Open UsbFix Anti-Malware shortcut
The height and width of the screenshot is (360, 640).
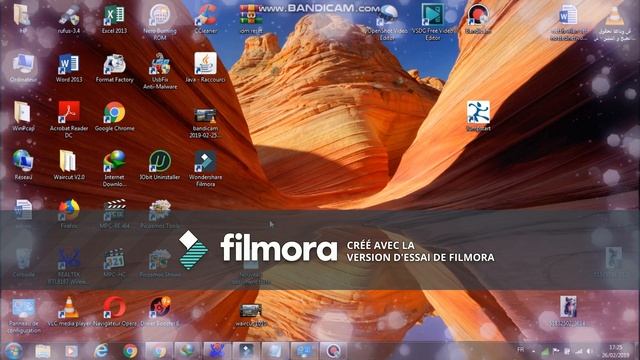[x=160, y=71]
